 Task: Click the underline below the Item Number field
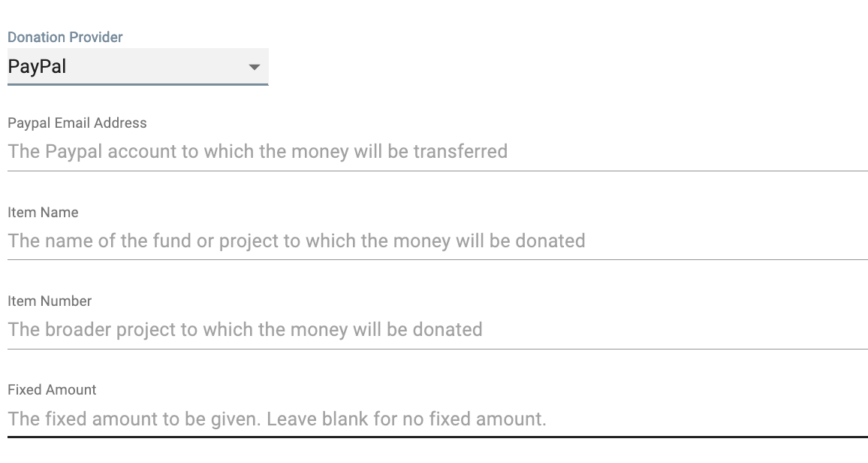[x=437, y=348]
